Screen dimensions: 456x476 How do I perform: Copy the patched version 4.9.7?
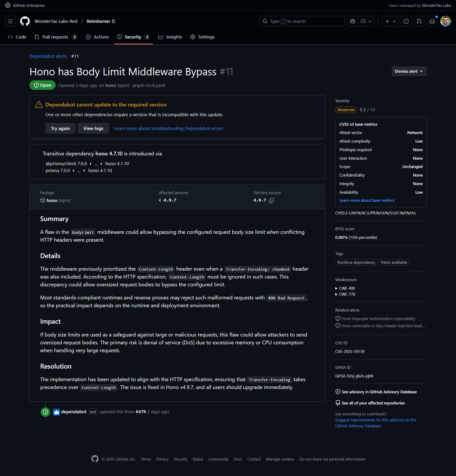[x=271, y=200]
